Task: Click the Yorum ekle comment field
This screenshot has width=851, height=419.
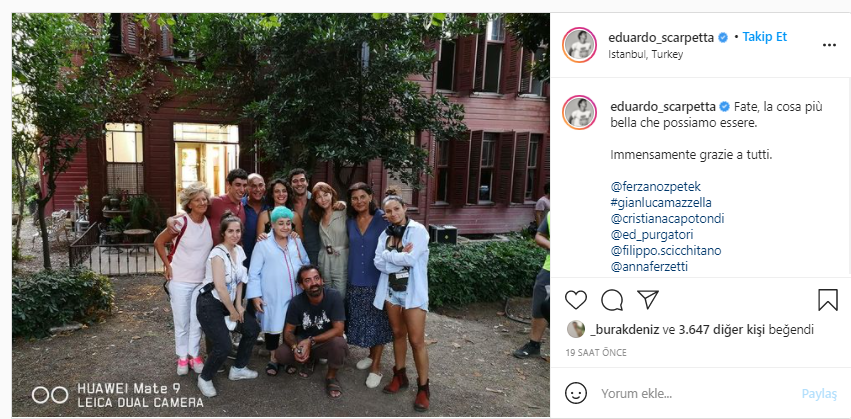Action: point(695,393)
